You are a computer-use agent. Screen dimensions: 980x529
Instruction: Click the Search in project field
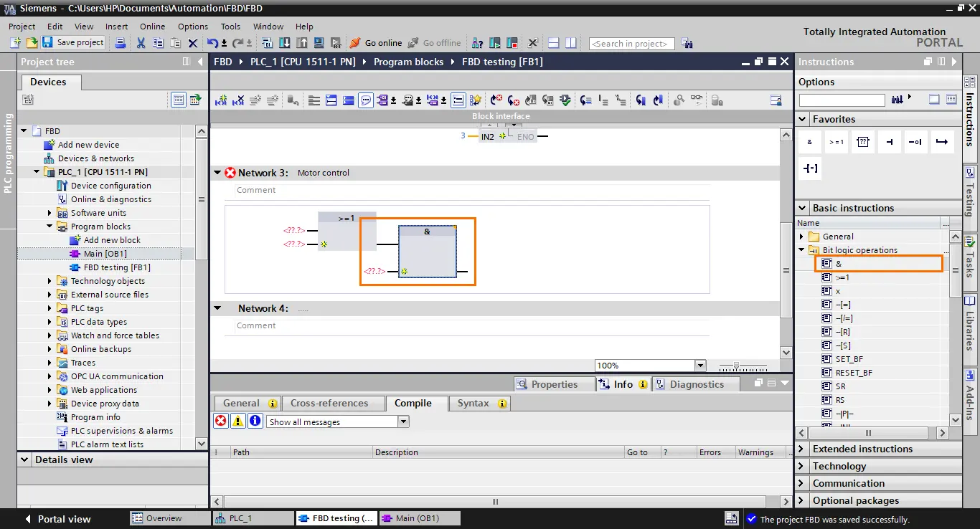(x=631, y=44)
